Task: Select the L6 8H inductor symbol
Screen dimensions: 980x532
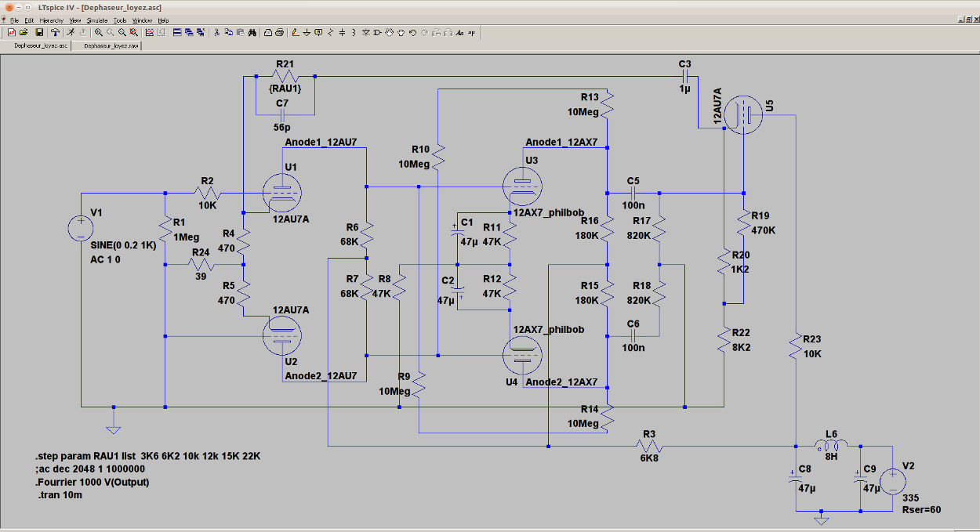Action: pos(831,447)
